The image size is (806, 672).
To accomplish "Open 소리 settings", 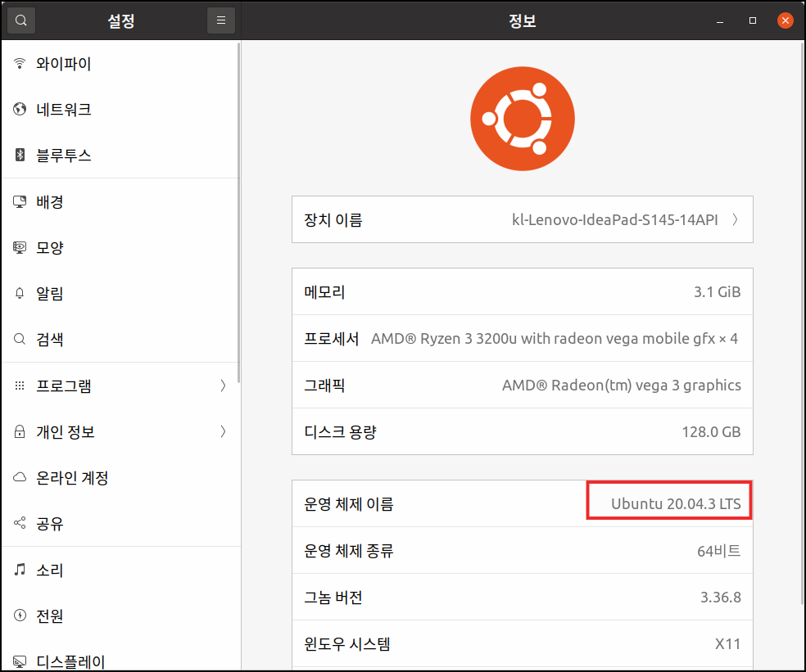I will pyautogui.click(x=120, y=569).
